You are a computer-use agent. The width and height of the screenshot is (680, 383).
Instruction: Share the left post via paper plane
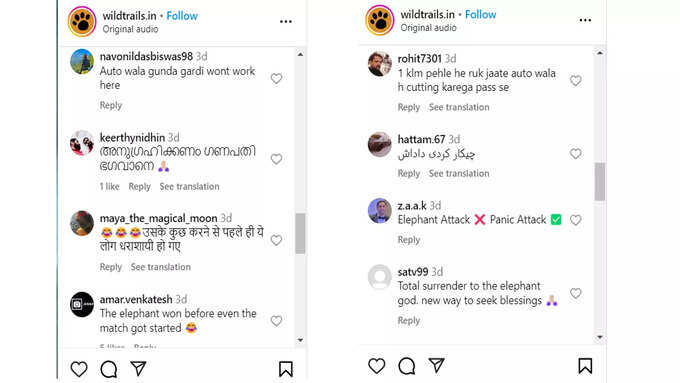[138, 368]
